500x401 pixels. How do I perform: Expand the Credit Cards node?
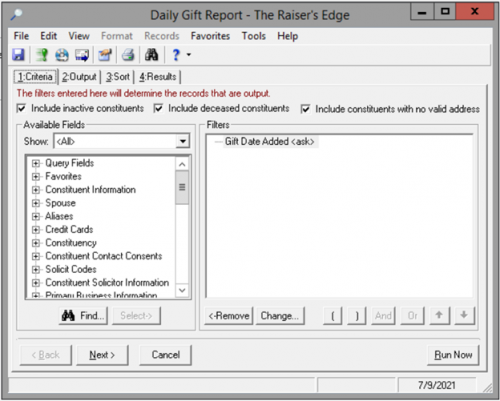[36, 230]
